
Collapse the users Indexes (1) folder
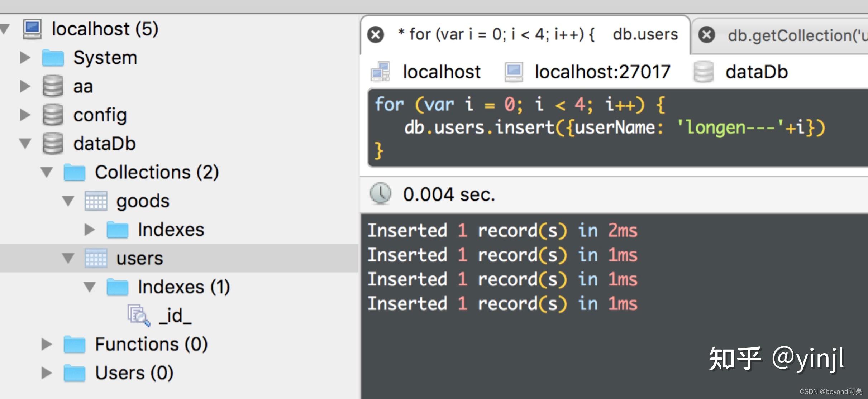[90, 287]
